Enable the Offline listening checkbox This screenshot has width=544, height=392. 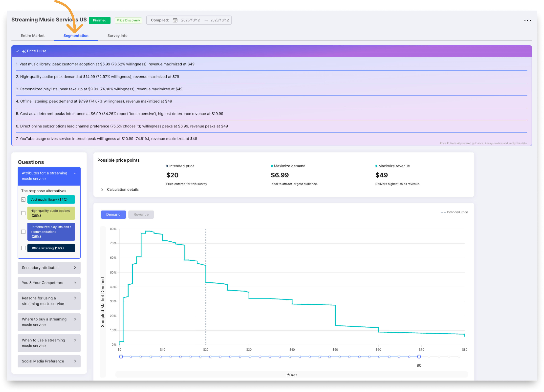pyautogui.click(x=23, y=248)
